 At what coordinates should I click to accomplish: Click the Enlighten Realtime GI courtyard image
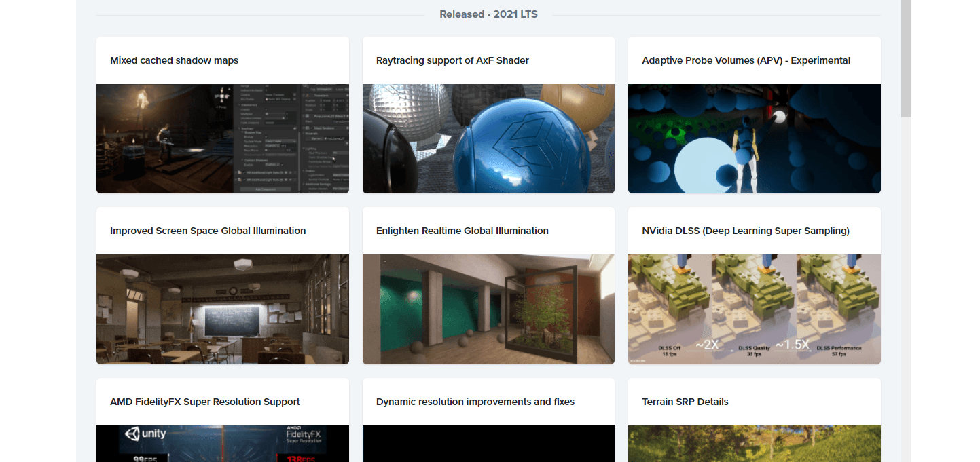[x=488, y=309]
